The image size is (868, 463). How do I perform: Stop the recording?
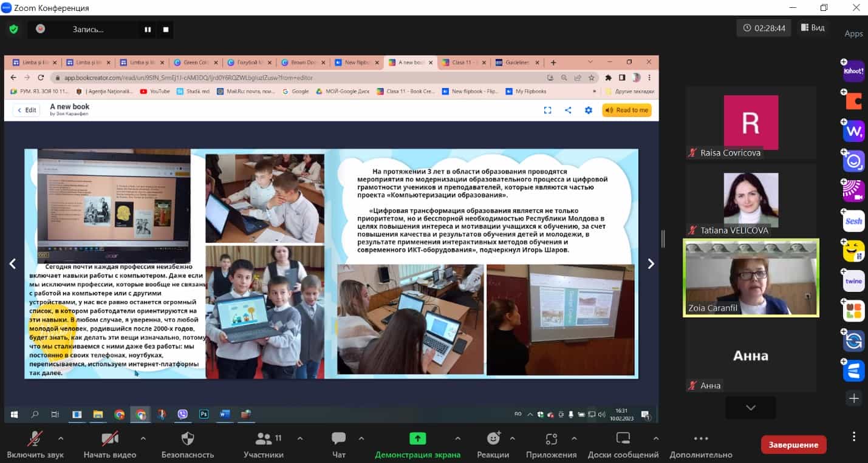(166, 29)
